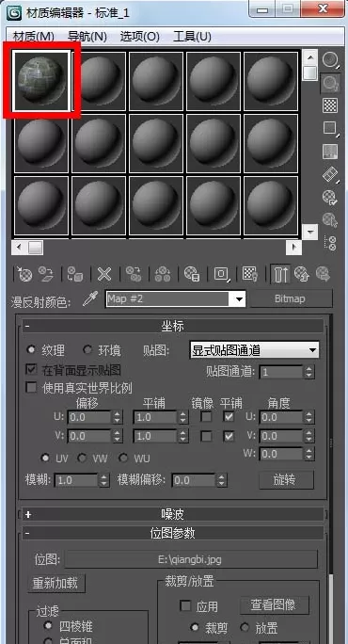Uncheck 在背面显示贴图 checkbox
Viewport: 348px width, 644px height.
31,369
